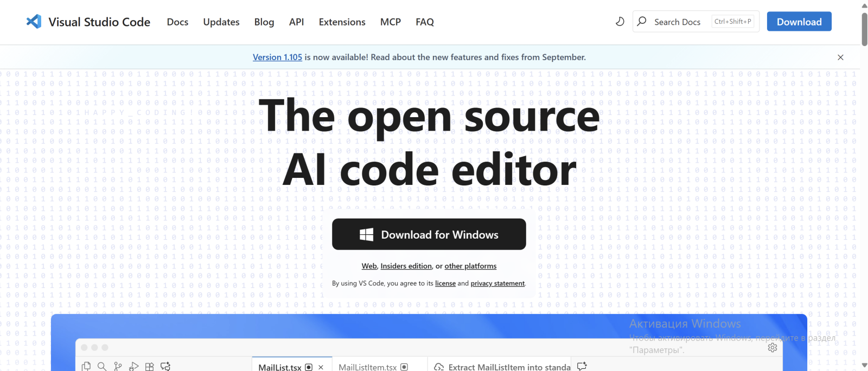Viewport: 868px width, 371px height.
Task: Select the Search icon in editor activity bar
Action: tap(101, 367)
